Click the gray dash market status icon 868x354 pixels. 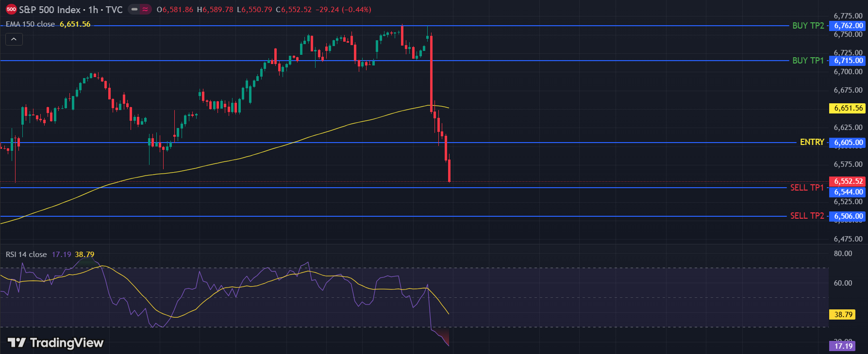click(134, 10)
